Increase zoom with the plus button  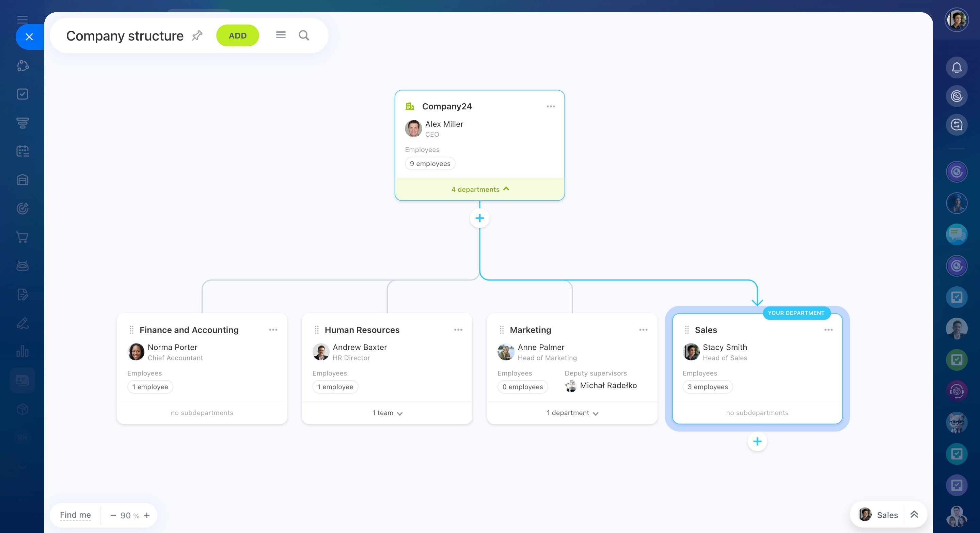147,515
